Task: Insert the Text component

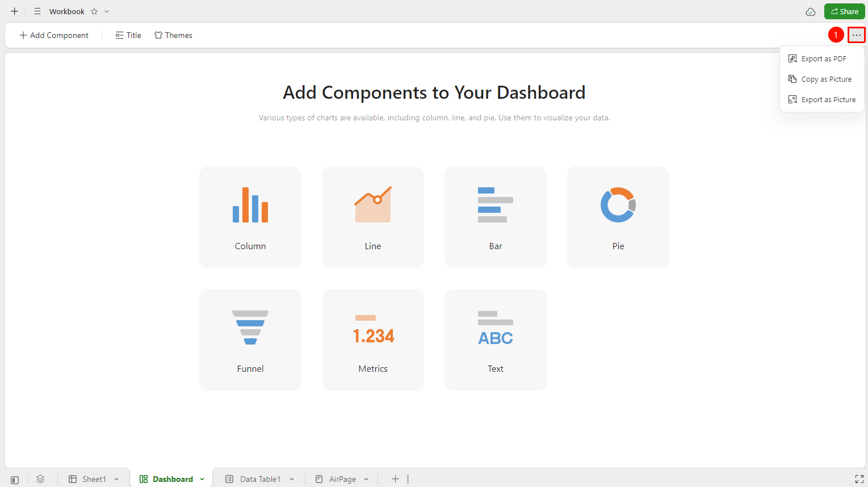Action: coord(496,340)
